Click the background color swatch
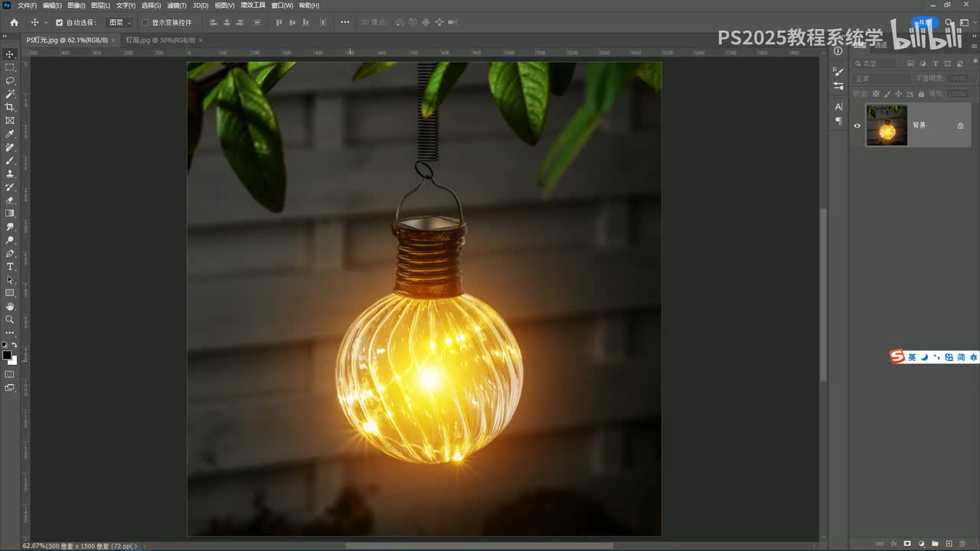980x551 pixels. 13,360
